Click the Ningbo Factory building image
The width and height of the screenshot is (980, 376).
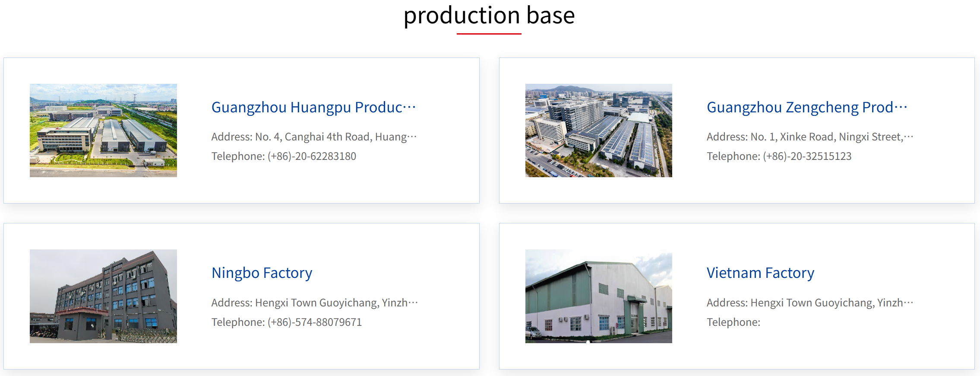pyautogui.click(x=103, y=296)
